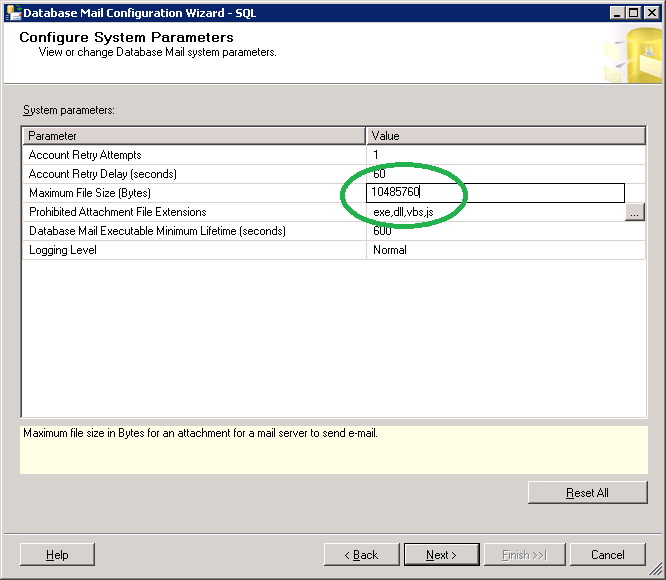666x580 pixels.
Task: Edit the Account Retry Attempts value
Action: pos(505,155)
